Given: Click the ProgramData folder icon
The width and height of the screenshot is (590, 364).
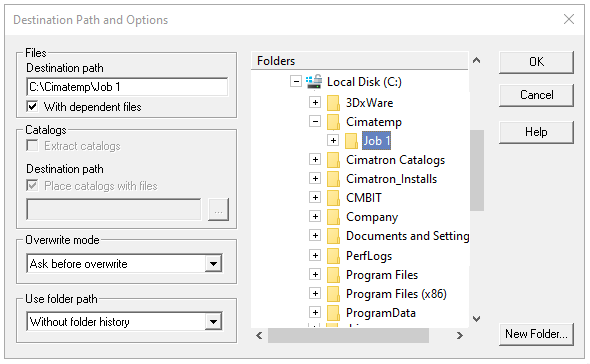Looking at the screenshot, I should click(333, 312).
